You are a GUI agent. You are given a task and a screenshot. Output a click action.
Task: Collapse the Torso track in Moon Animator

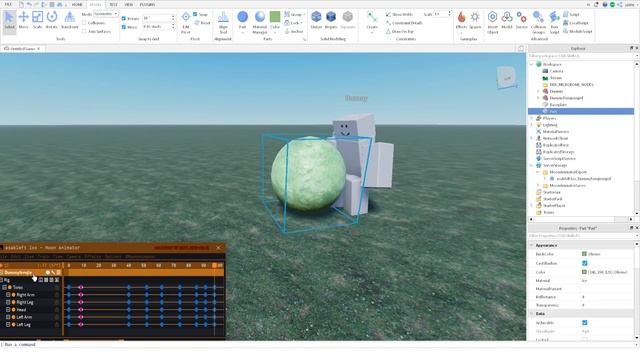pyautogui.click(x=4, y=287)
